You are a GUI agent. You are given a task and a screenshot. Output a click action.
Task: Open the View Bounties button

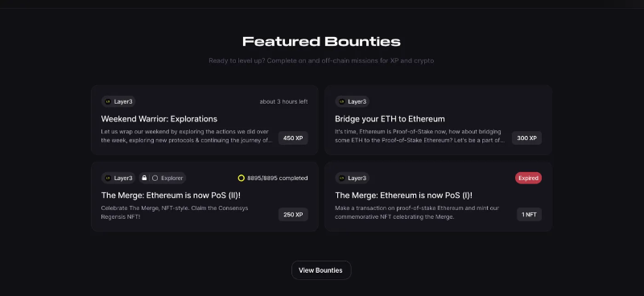click(321, 270)
